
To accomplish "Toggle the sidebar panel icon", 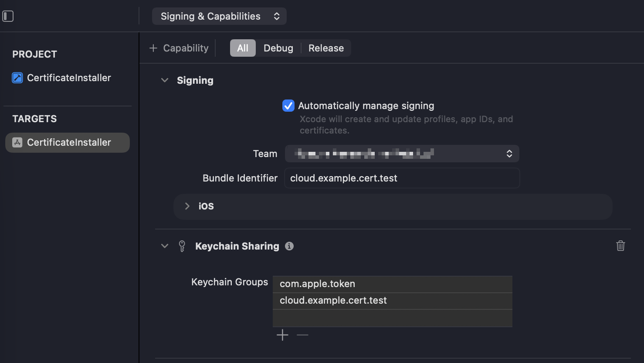I will pos(8,16).
